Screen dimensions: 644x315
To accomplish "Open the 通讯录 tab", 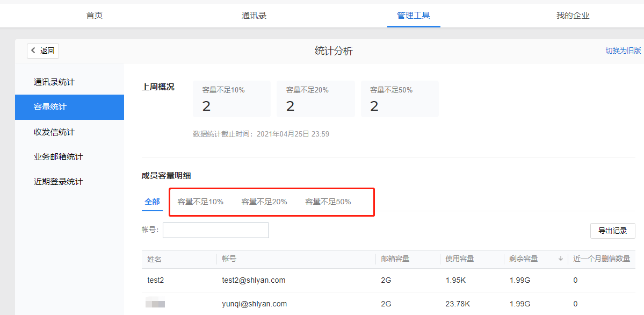I will pos(254,16).
